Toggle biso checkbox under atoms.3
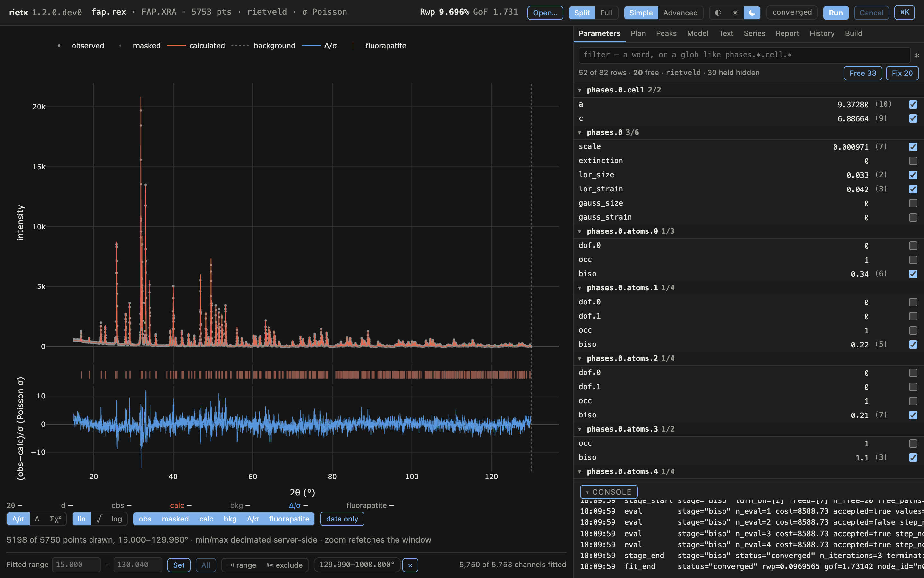The height and width of the screenshot is (578, 924). [x=913, y=458]
